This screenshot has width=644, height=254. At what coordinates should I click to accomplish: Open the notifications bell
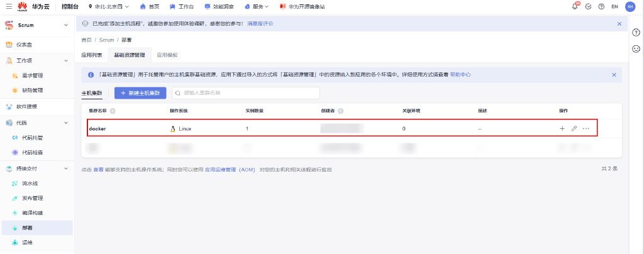[575, 6]
